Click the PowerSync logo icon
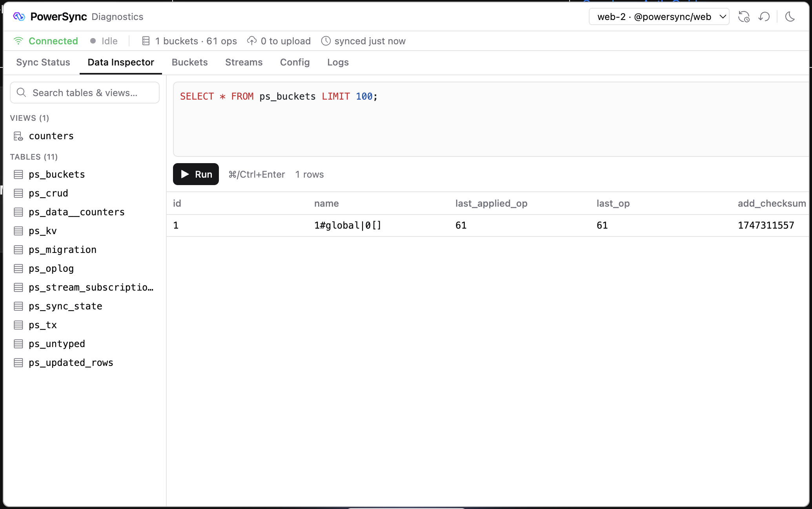Image resolution: width=812 pixels, height=509 pixels. coord(19,16)
